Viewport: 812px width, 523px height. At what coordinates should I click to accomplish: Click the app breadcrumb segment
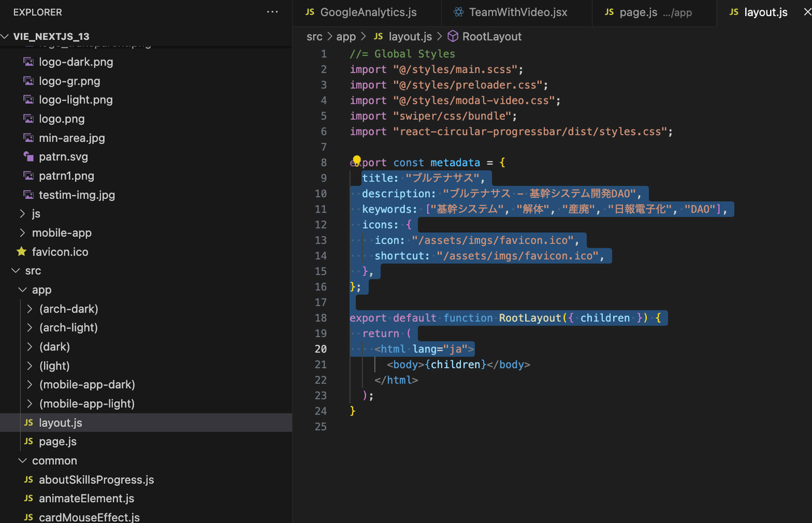346,37
